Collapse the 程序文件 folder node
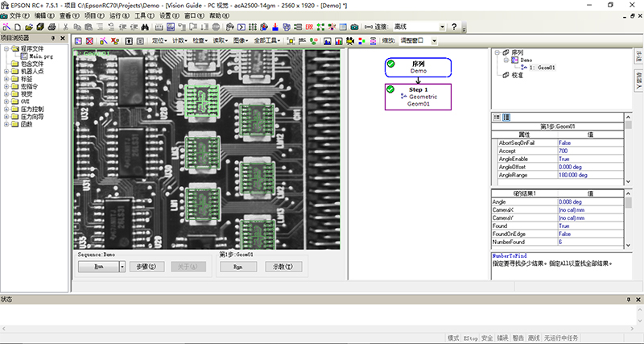644x344 pixels. [x=6, y=48]
